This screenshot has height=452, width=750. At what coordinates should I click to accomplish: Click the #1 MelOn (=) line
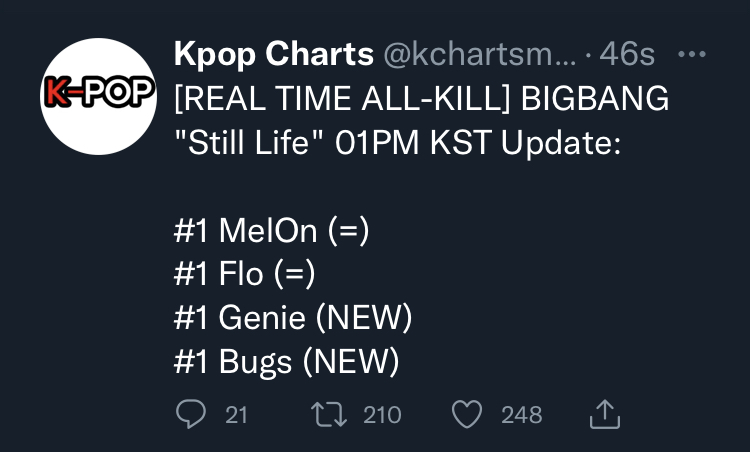tap(272, 231)
